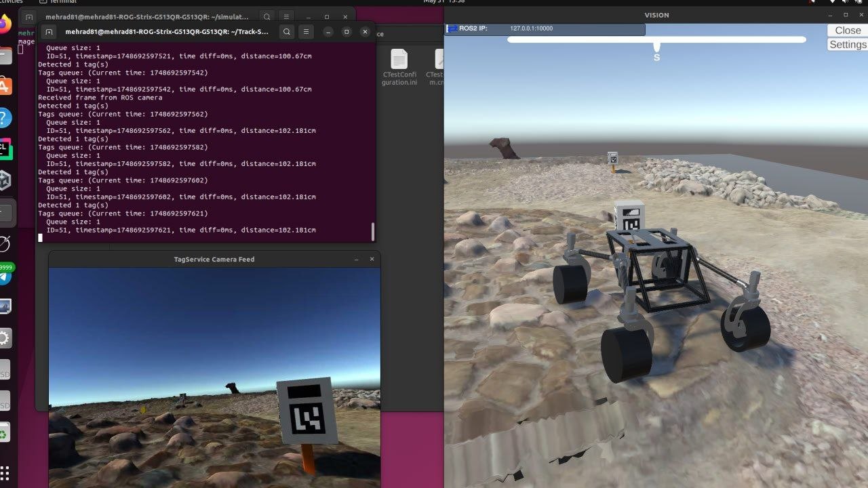Image resolution: width=868 pixels, height=488 pixels.
Task: Click the 'Received frame from ROS camera' line
Action: [x=100, y=98]
